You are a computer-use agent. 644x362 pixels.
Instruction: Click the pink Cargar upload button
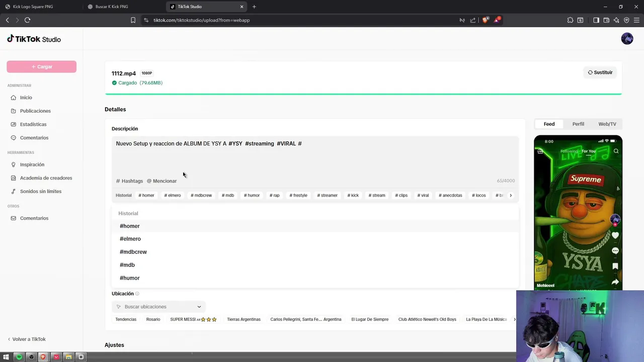[41, 66]
